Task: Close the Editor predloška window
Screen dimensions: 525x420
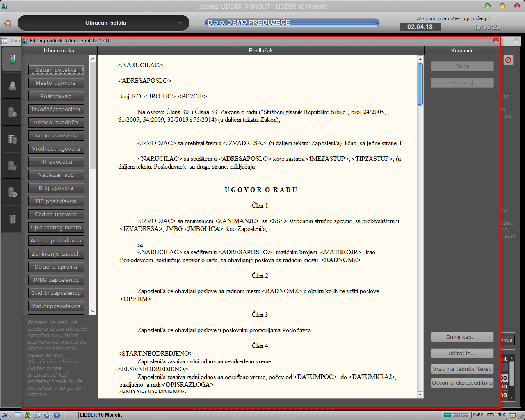Action: (495, 41)
